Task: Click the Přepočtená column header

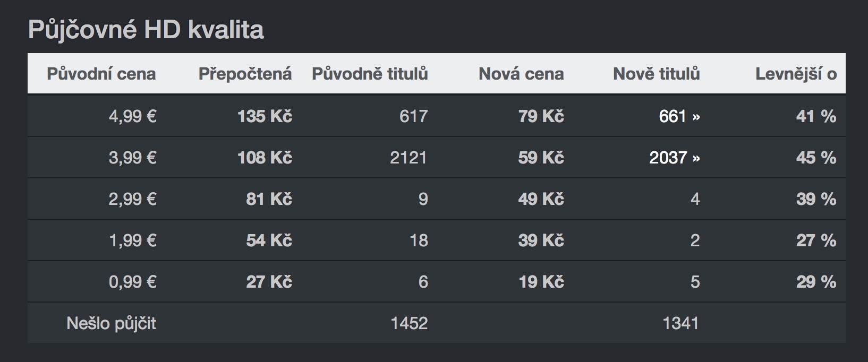Action: pos(245,74)
